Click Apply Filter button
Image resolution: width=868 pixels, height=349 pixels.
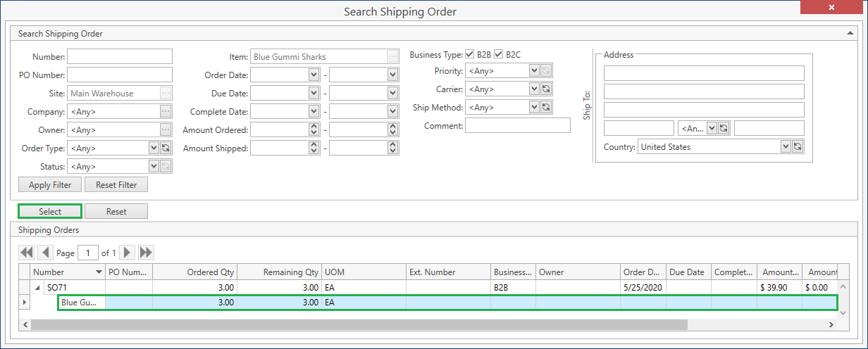point(50,185)
